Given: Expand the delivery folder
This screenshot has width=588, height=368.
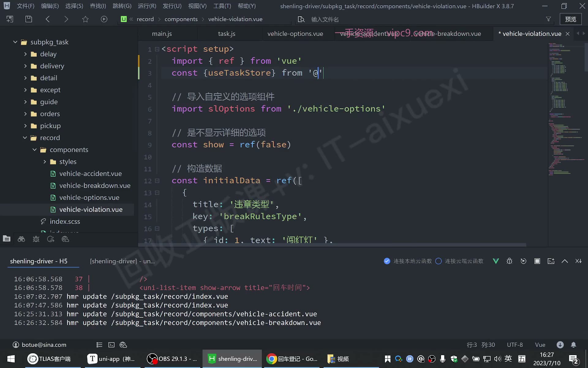Looking at the screenshot, I should coord(25,66).
